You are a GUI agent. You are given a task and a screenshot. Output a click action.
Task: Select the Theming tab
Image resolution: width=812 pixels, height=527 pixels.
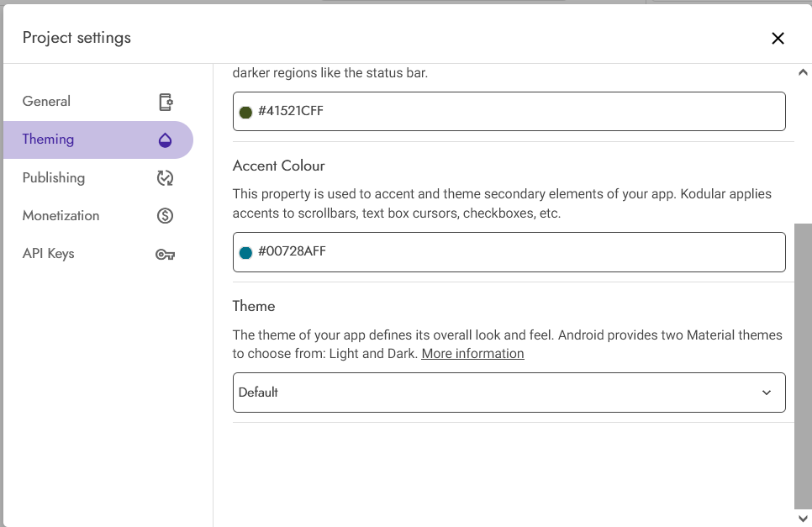pyautogui.click(x=98, y=140)
